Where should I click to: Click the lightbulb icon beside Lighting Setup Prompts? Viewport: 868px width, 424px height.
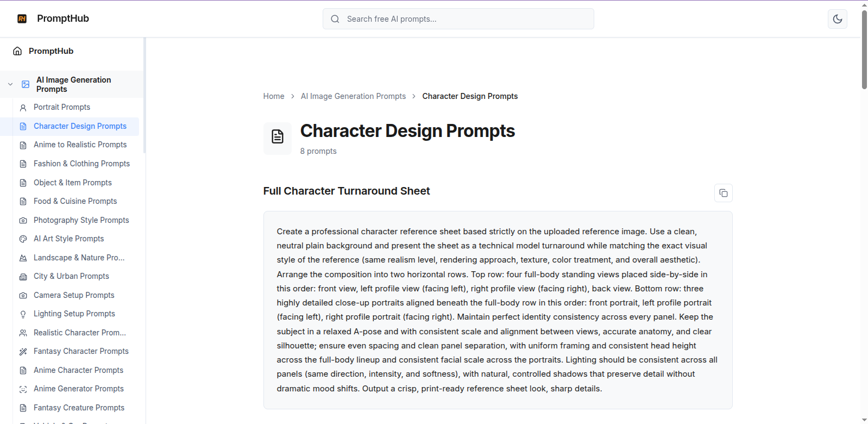pos(23,314)
